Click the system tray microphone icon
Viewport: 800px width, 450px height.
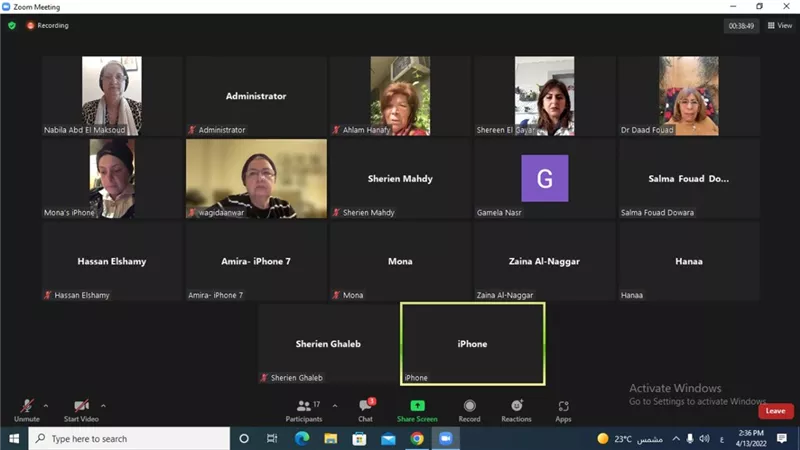click(690, 439)
